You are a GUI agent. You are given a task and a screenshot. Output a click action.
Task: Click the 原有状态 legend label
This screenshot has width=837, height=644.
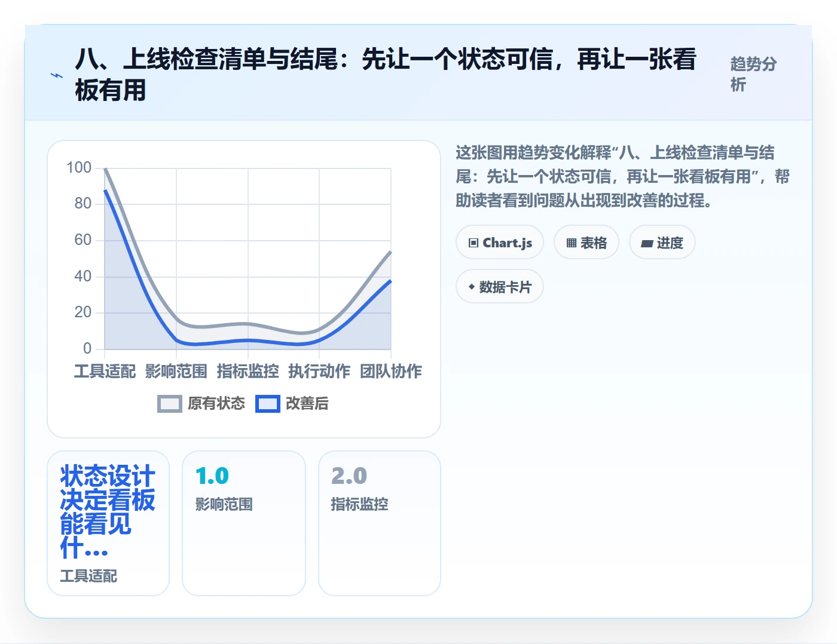tap(216, 404)
